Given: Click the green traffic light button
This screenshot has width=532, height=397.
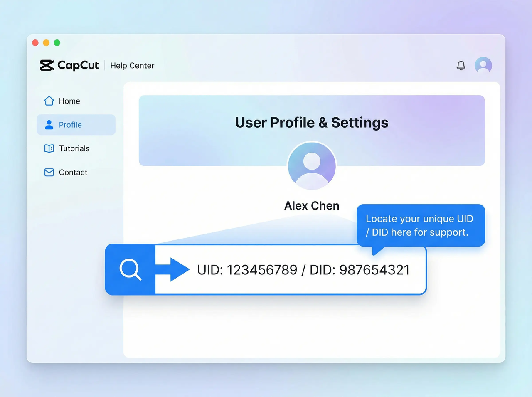Looking at the screenshot, I should tap(57, 42).
